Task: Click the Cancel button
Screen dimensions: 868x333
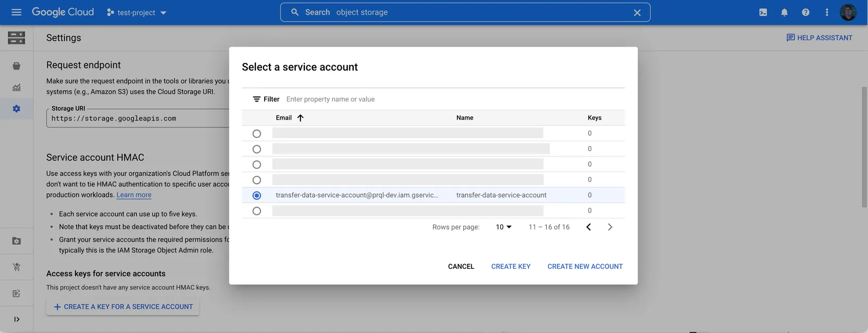Action: click(461, 266)
